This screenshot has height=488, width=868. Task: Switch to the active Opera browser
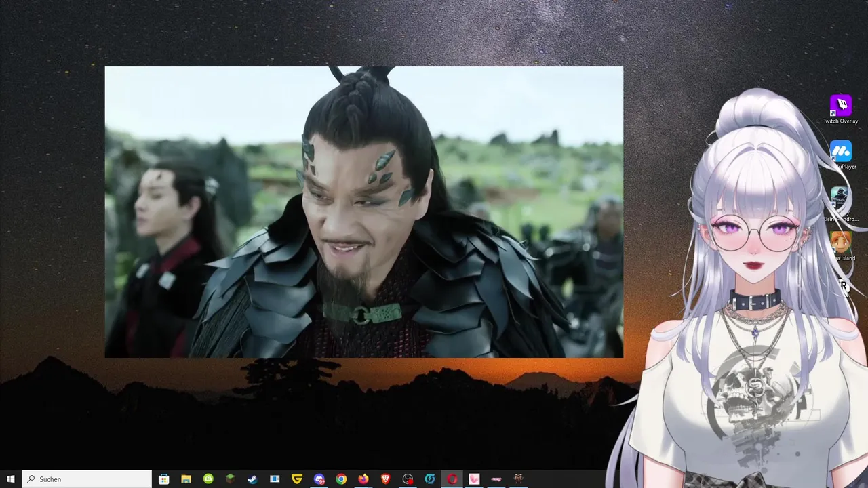click(452, 479)
